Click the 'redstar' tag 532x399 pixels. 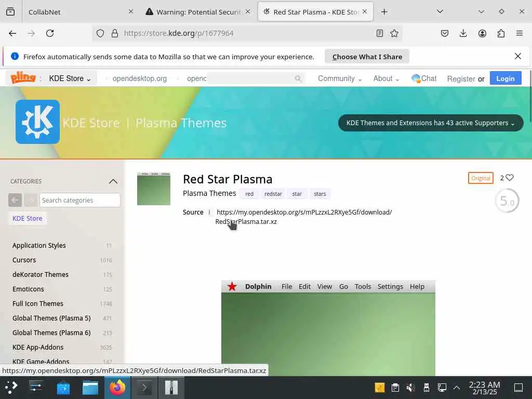tap(273, 194)
